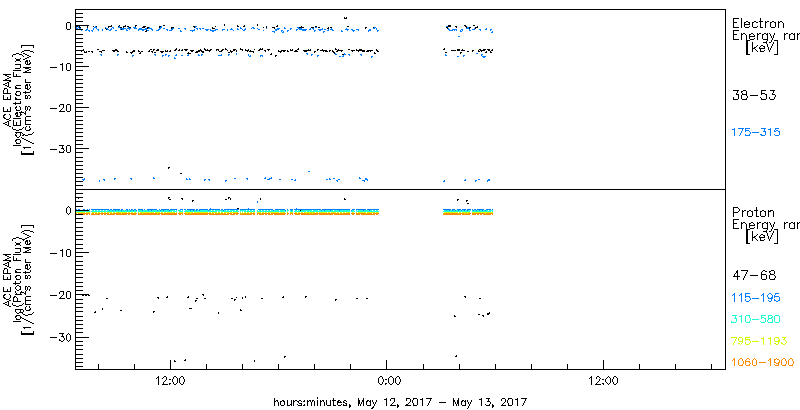This screenshot has height=410, width=800.
Task: Click the second 12:00 time axis label
Action: pyautogui.click(x=604, y=380)
